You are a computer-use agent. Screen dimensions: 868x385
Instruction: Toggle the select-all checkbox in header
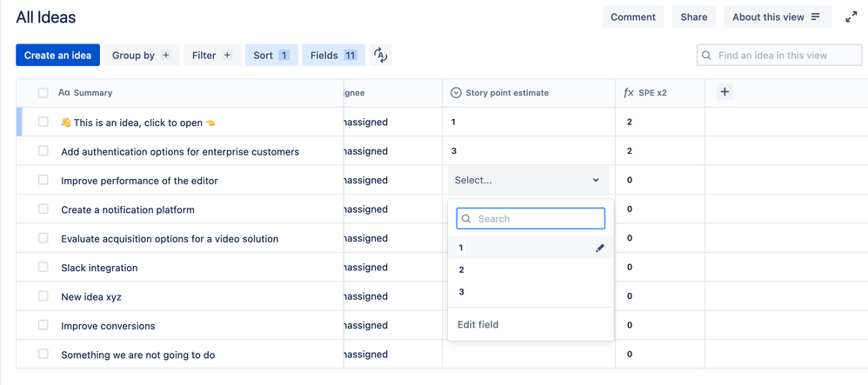pos(43,93)
